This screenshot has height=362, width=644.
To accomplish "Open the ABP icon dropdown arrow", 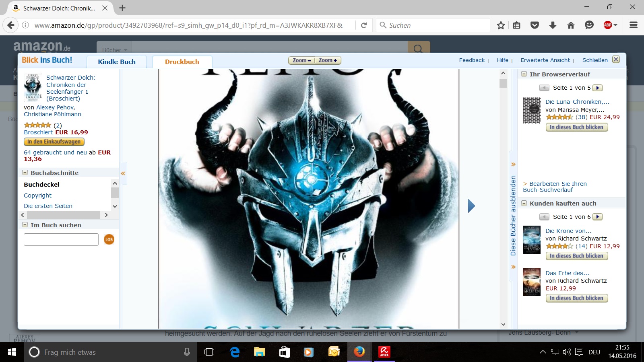I will click(615, 25).
